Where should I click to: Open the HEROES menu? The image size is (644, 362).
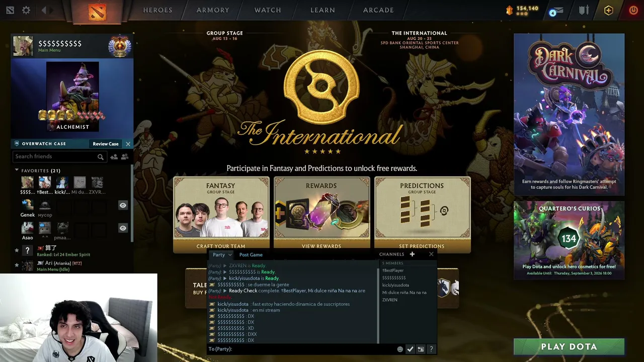click(x=157, y=10)
